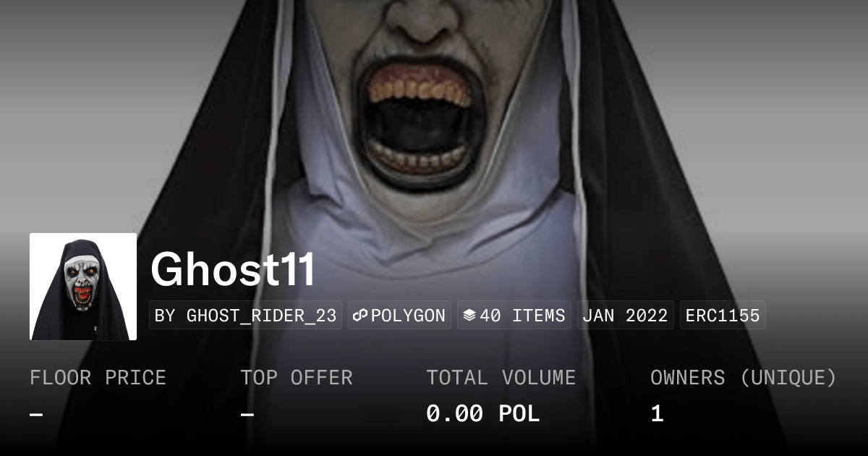Click the TOTAL VOLUME label

(501, 378)
